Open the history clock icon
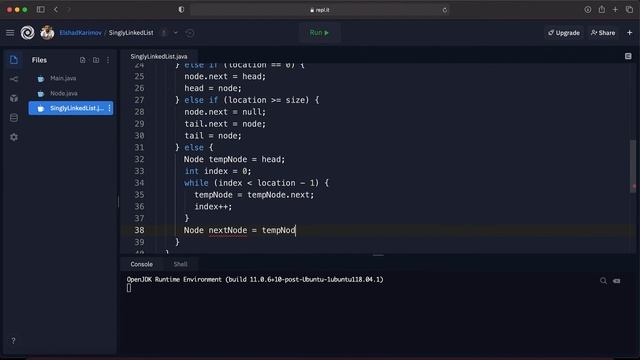Viewport: 640px width, 360px height. [x=190, y=33]
